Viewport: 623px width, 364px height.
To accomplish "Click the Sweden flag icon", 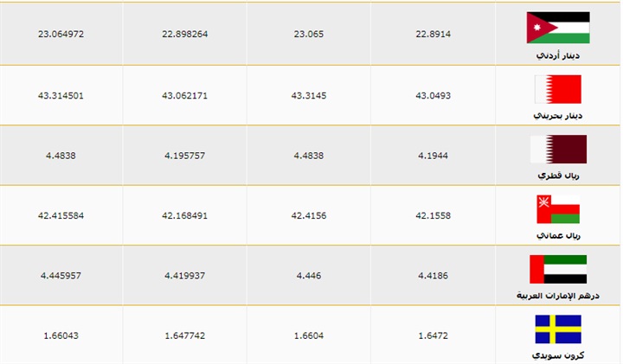I will pyautogui.click(x=558, y=329).
